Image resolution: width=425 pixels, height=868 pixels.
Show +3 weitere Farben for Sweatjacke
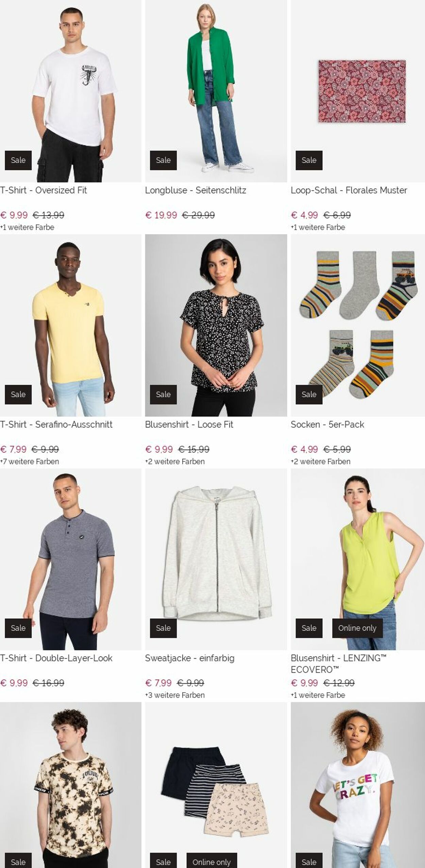(x=175, y=695)
